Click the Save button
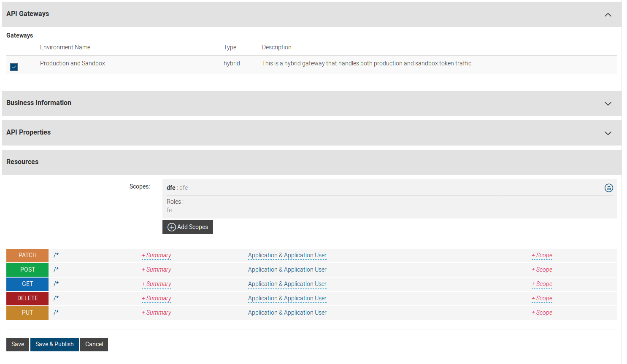The width and height of the screenshot is (627, 364). pyautogui.click(x=17, y=344)
